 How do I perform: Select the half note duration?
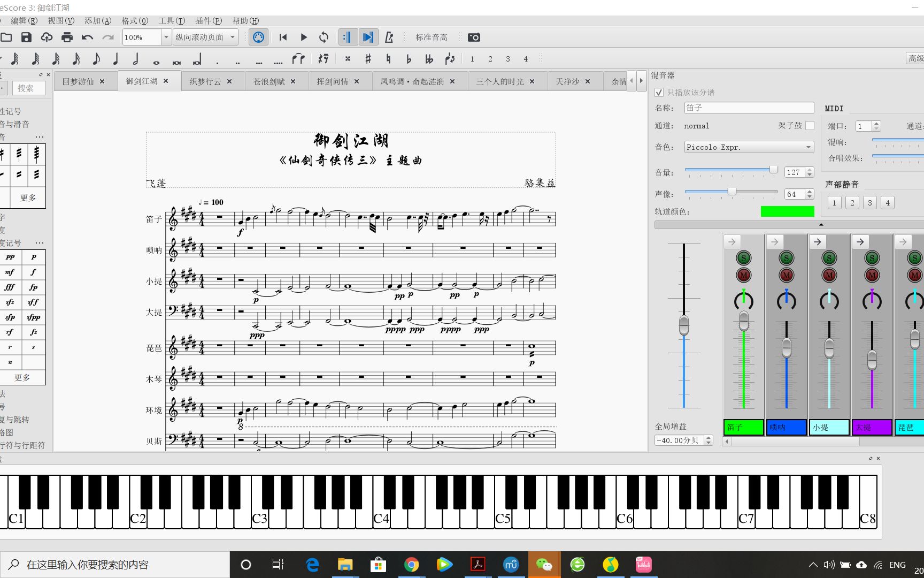pos(135,58)
